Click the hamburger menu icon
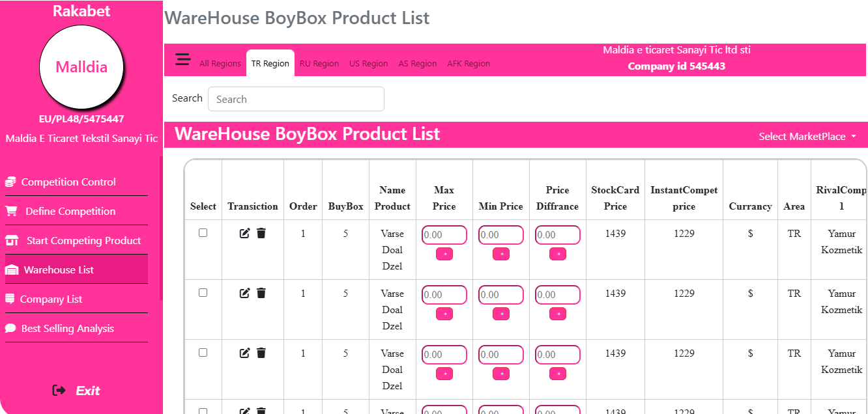 tap(183, 59)
